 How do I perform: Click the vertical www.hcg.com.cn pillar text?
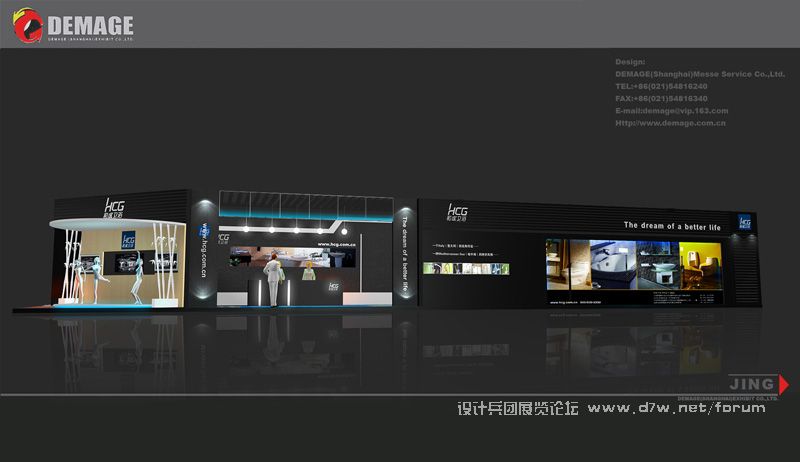tap(204, 250)
